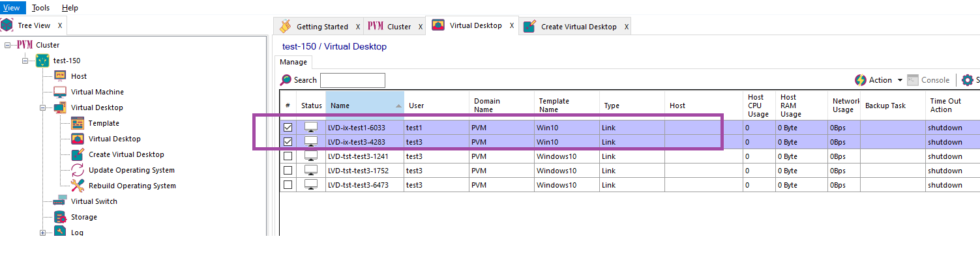
Task: Click into the Search input field
Action: coord(353,80)
